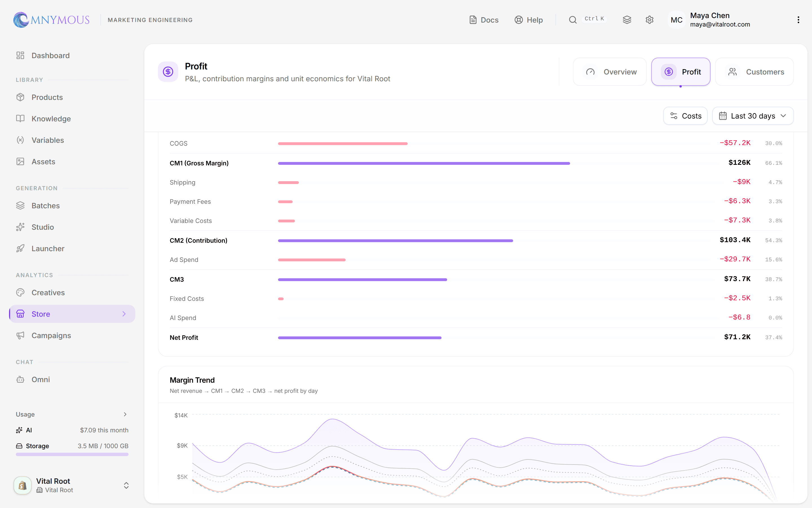Image resolution: width=812 pixels, height=508 pixels.
Task: Click the Knowledge book icon
Action: (x=21, y=119)
